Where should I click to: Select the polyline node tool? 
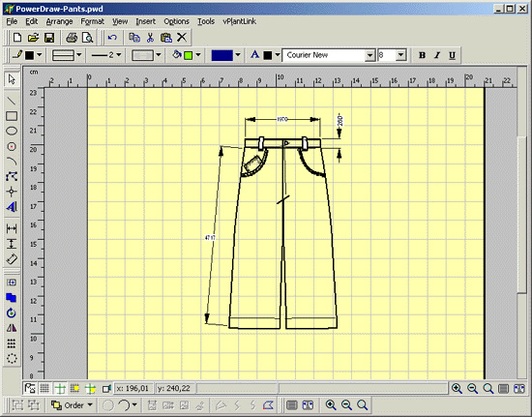coord(12,176)
